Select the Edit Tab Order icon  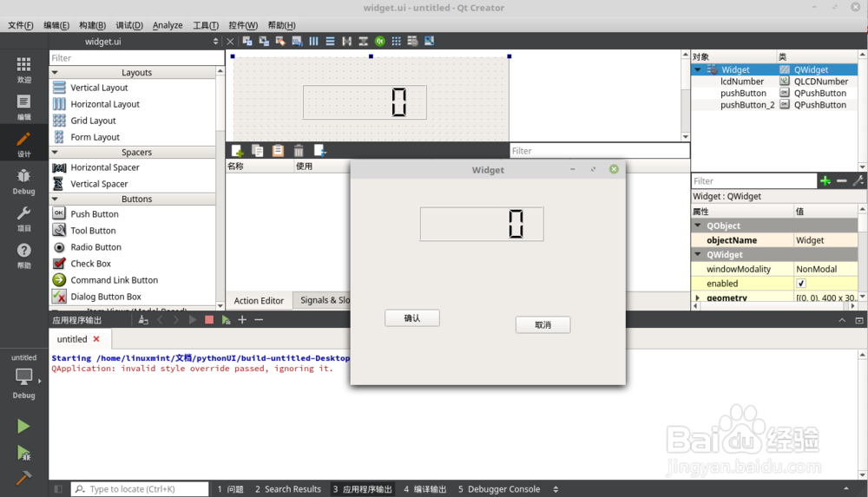[x=297, y=41]
